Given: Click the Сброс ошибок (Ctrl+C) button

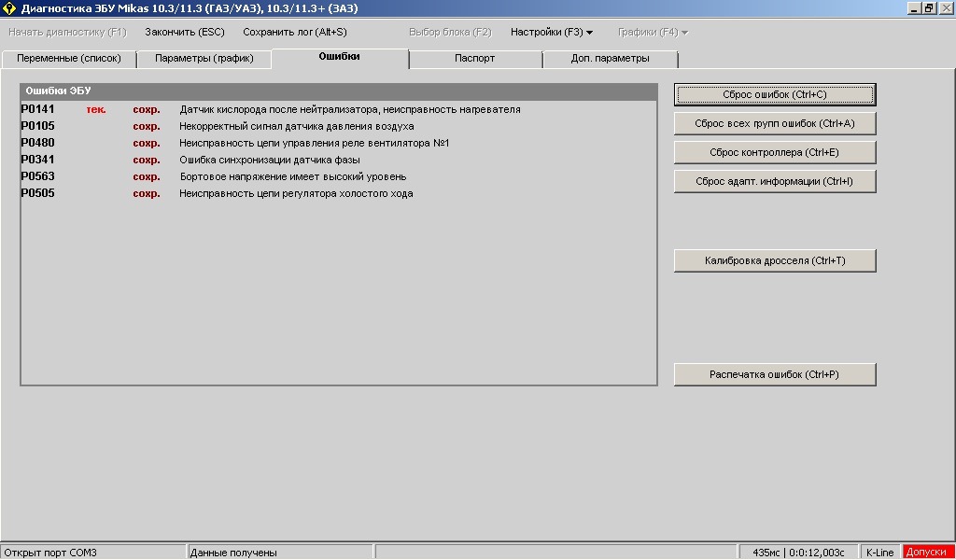Looking at the screenshot, I should [x=775, y=94].
